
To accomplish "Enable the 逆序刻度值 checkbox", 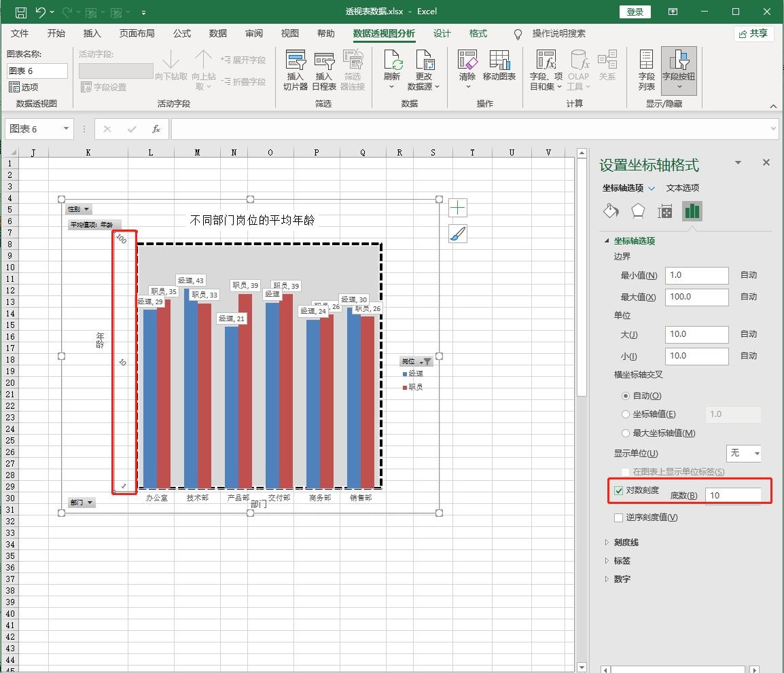I will [618, 517].
